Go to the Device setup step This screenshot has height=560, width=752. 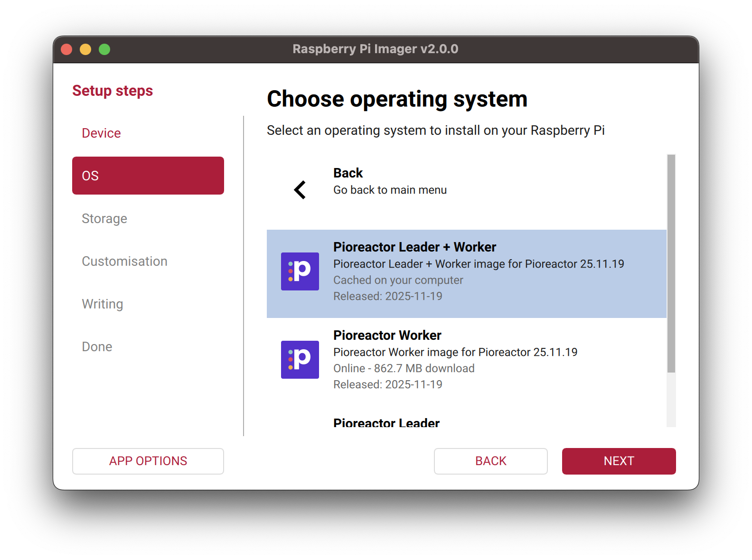[x=101, y=133]
